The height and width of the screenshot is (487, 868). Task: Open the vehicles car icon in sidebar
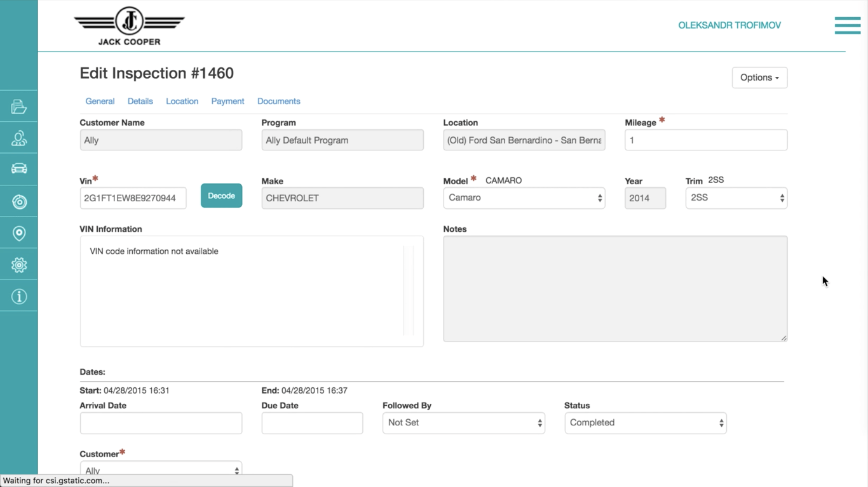[19, 169]
